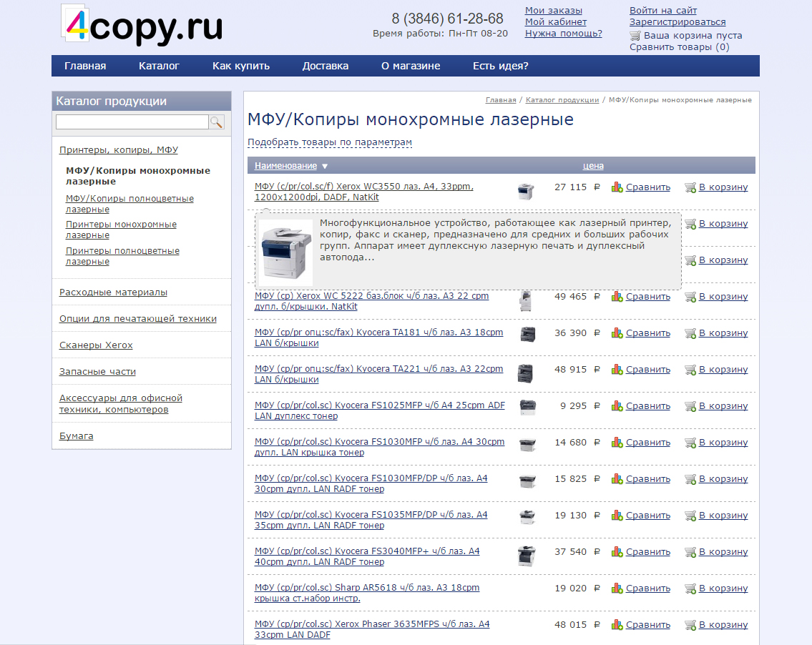Click cart icon for Kyocera FS1030MFP 14 680 row
The height and width of the screenshot is (645, 812).
[690, 443]
